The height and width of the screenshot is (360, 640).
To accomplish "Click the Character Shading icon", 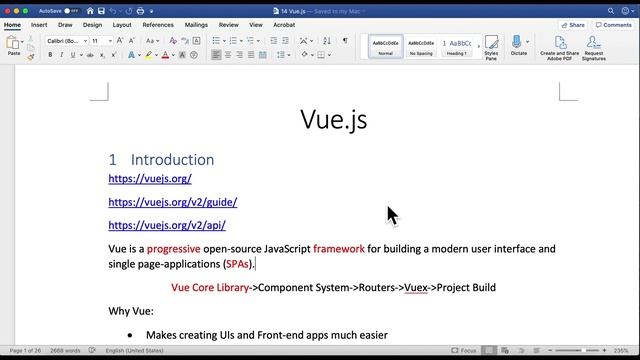I will 182,55.
